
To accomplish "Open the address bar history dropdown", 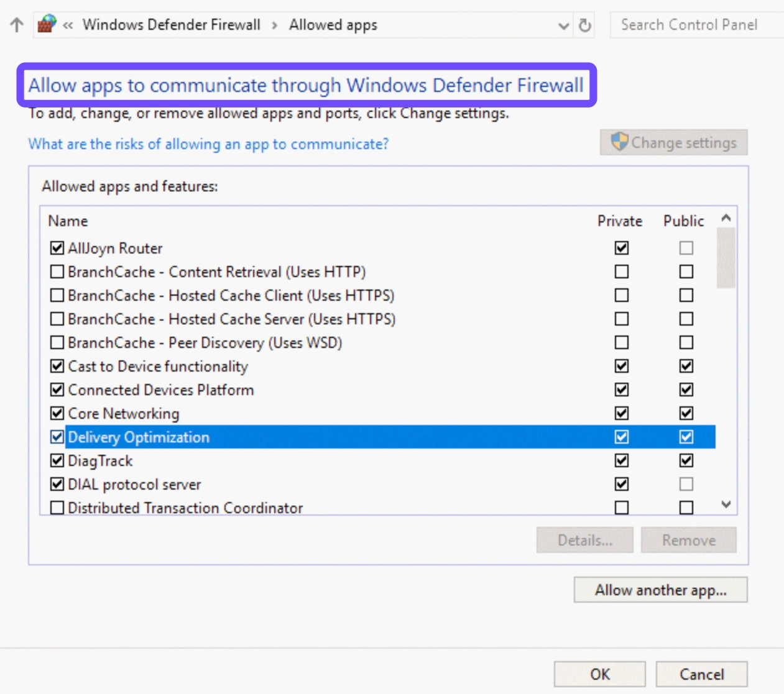I will pyautogui.click(x=563, y=26).
